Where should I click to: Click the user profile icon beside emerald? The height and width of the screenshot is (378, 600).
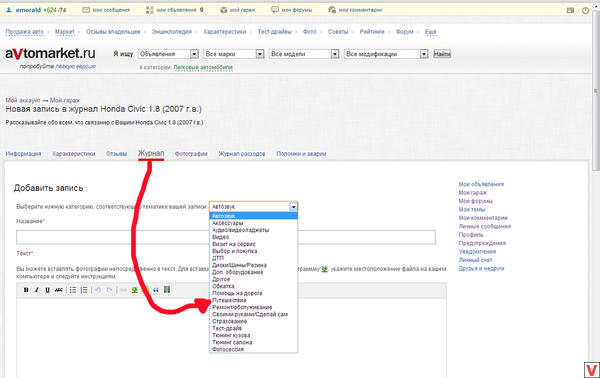click(9, 10)
